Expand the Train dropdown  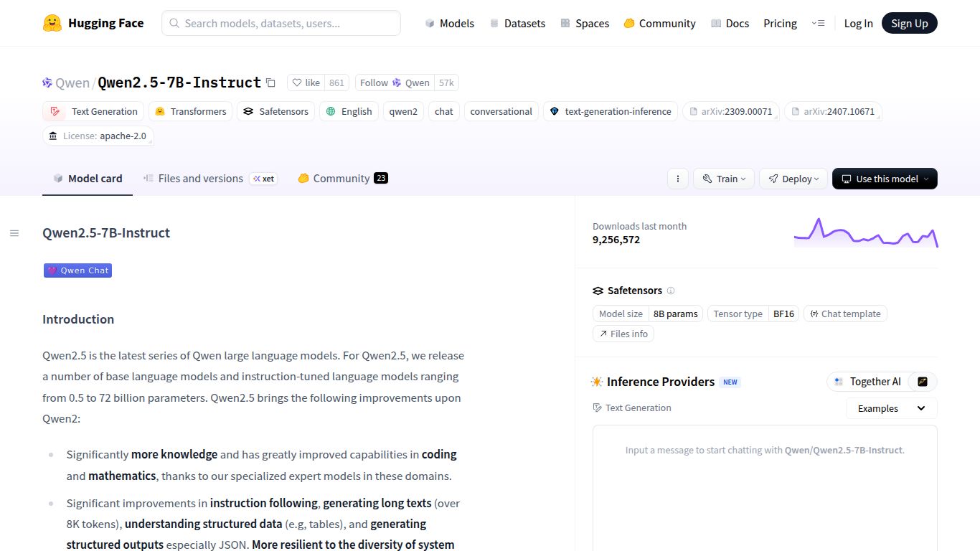coord(724,179)
